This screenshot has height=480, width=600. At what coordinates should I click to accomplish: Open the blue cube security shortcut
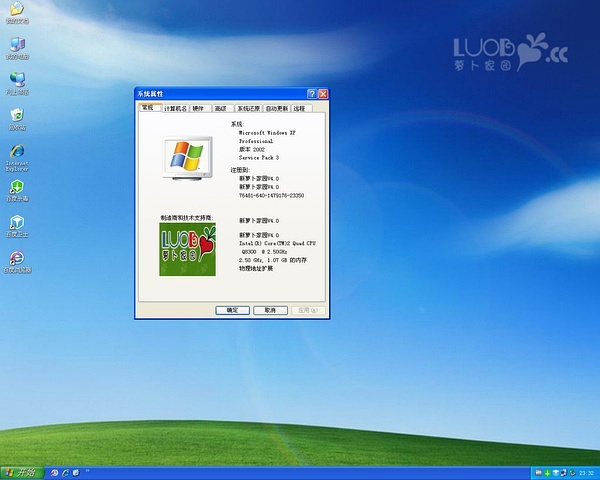pyautogui.click(x=17, y=223)
